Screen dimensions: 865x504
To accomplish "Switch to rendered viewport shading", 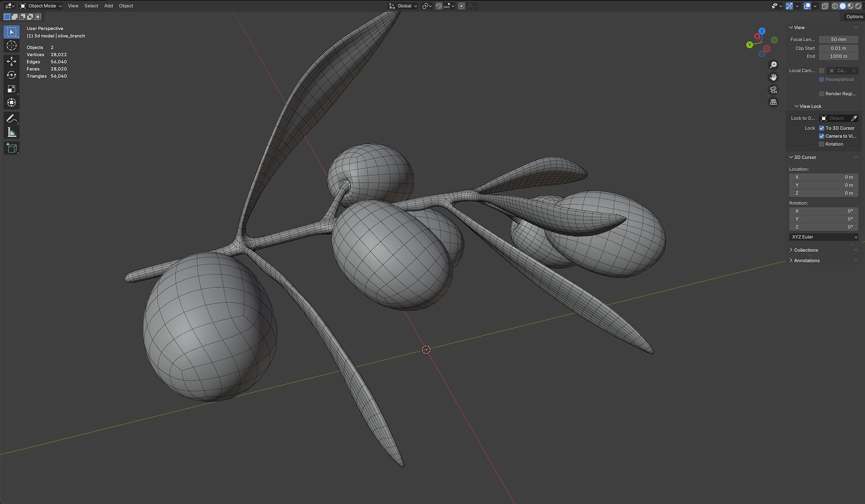I will pyautogui.click(x=858, y=6).
